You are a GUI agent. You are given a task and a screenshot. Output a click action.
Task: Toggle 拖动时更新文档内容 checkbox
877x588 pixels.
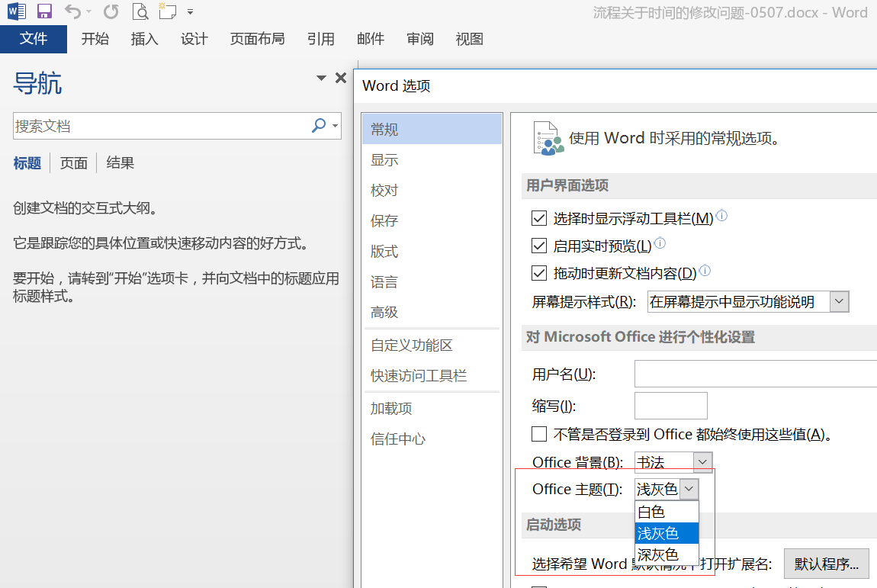(539, 273)
